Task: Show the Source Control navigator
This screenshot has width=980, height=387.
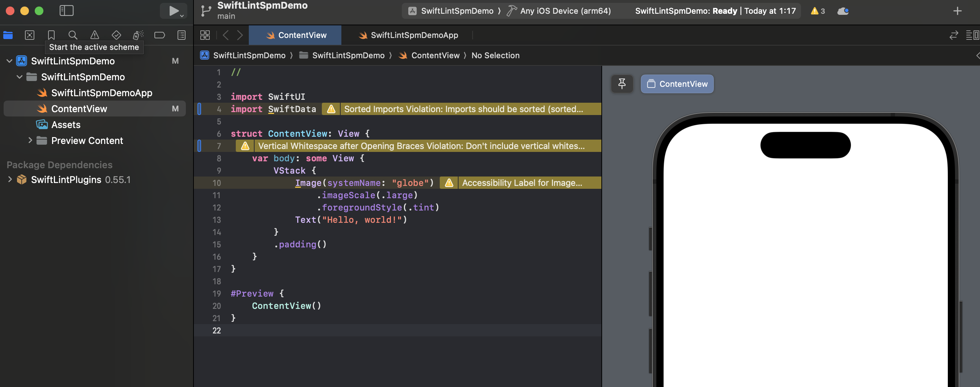Action: (30, 35)
